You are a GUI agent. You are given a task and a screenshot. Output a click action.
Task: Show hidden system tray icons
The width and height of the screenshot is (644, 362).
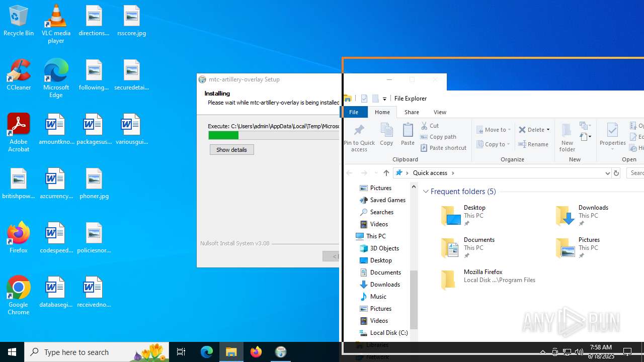tap(542, 352)
